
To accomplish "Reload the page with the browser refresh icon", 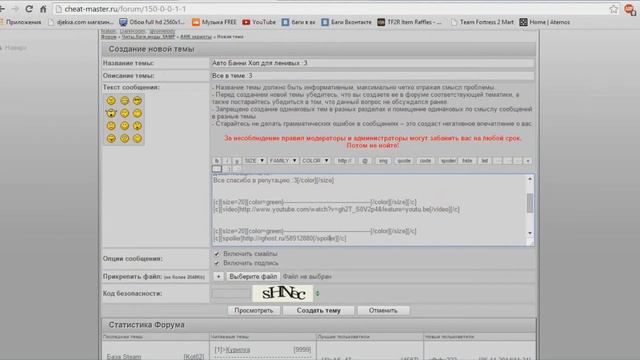I will tap(29, 9).
